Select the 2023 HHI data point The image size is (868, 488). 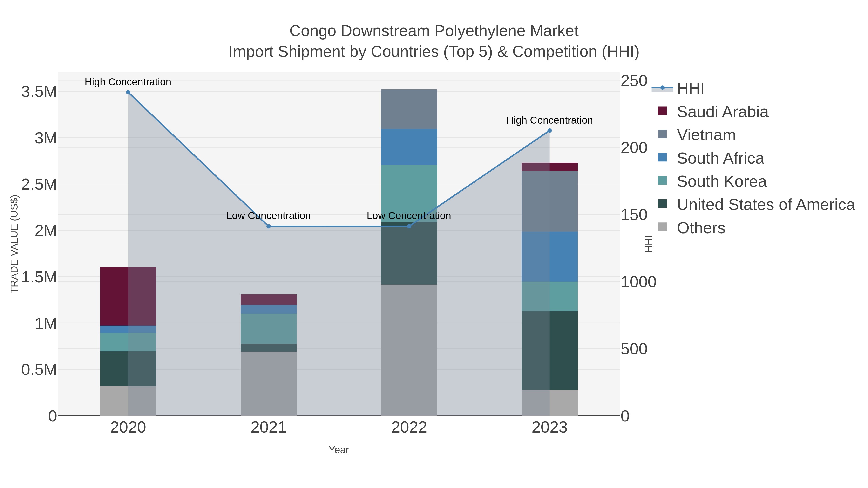tap(549, 131)
